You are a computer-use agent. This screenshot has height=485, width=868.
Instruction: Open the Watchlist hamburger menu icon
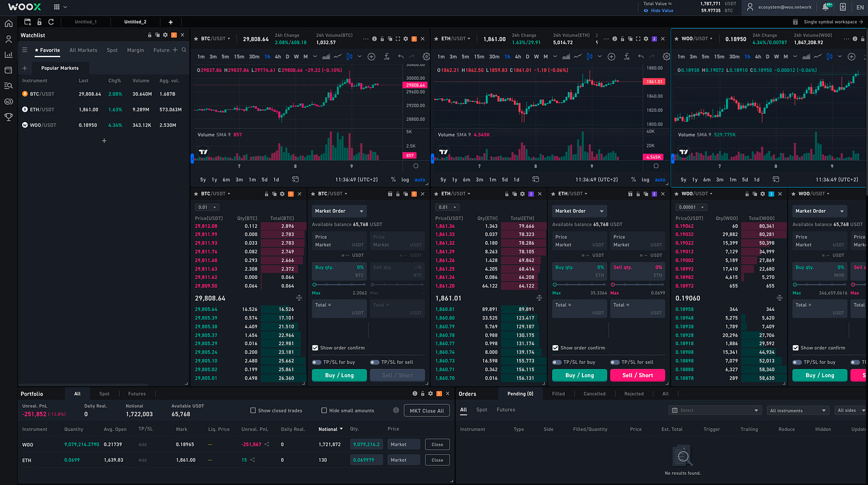tap(24, 50)
